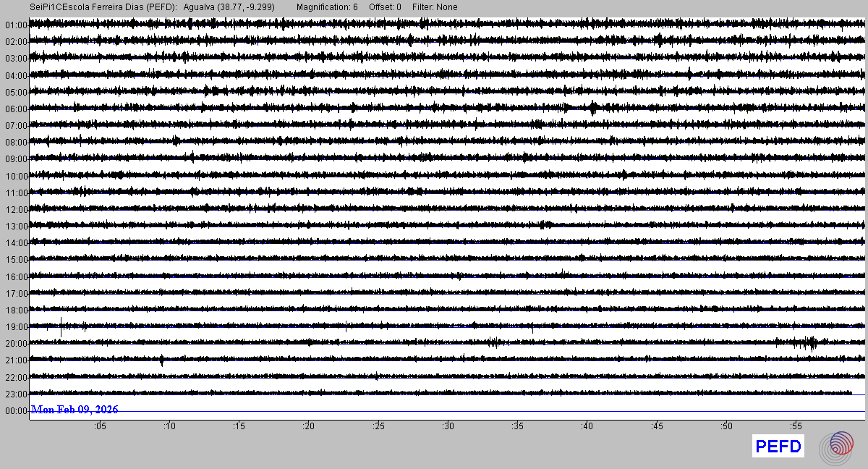Screen dimensions: 868x469
Task: Click the 19:00 hour row label
Action: pyautogui.click(x=16, y=327)
